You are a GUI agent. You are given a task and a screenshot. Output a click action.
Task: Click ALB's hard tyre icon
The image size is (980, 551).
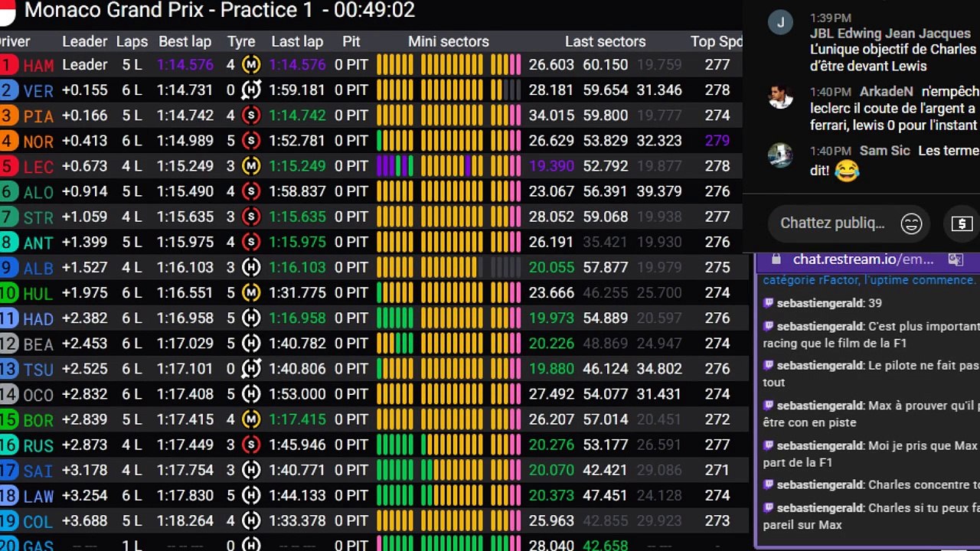pos(251,267)
